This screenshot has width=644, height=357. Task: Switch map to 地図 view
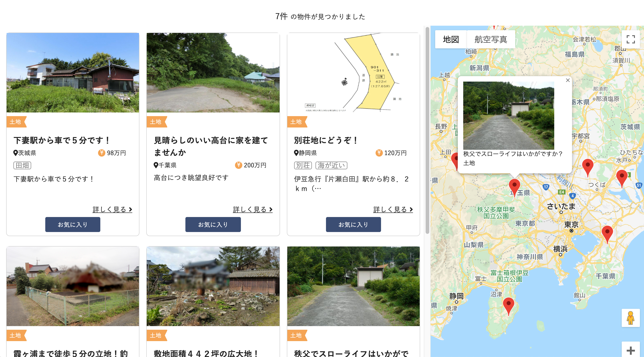tap(451, 39)
